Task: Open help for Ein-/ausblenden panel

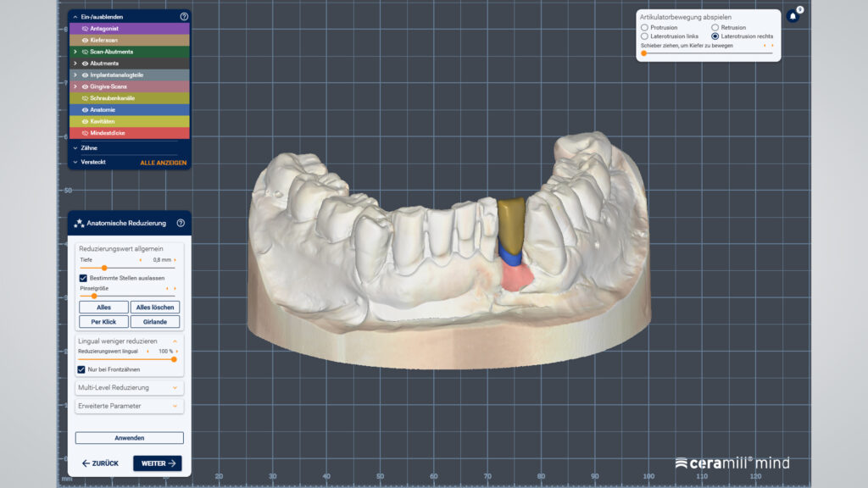Action: click(x=184, y=16)
